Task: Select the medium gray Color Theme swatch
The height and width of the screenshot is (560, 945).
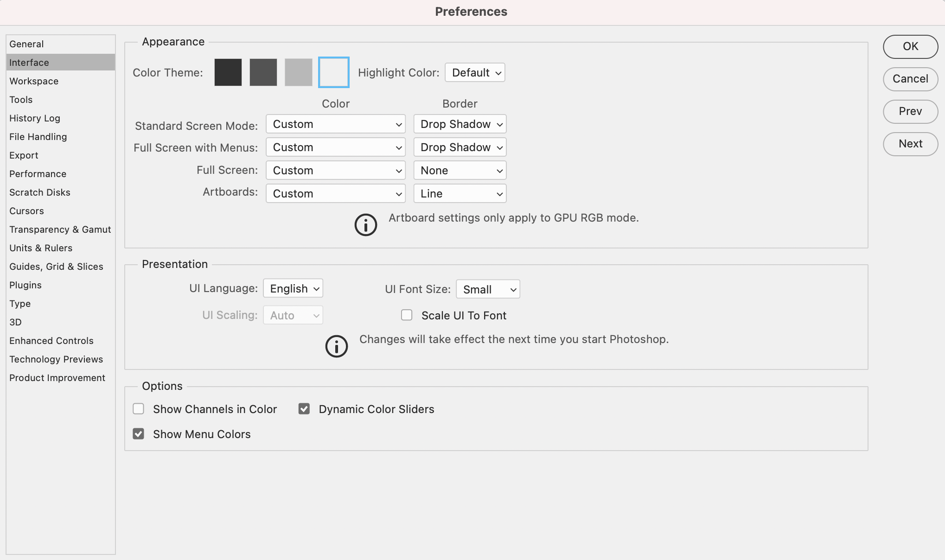Action: pos(263,72)
